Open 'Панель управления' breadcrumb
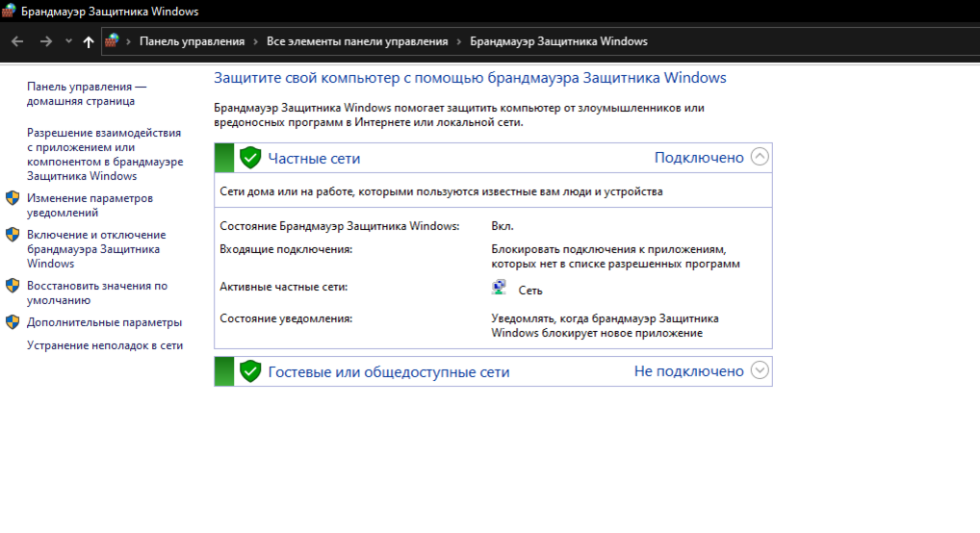 click(x=192, y=41)
